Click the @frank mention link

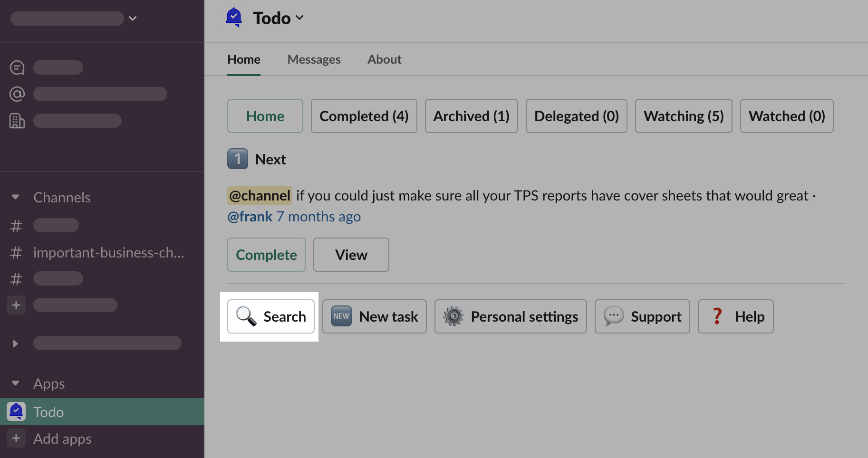tap(250, 217)
